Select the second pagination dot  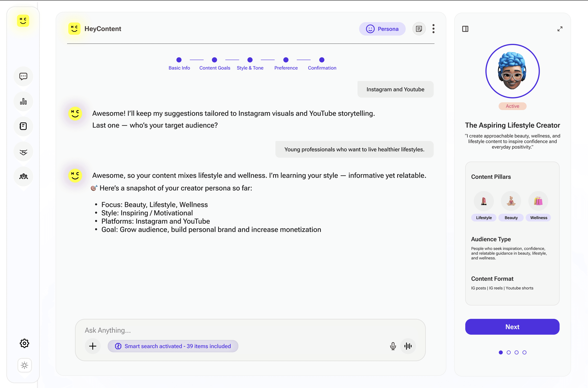[x=508, y=352]
